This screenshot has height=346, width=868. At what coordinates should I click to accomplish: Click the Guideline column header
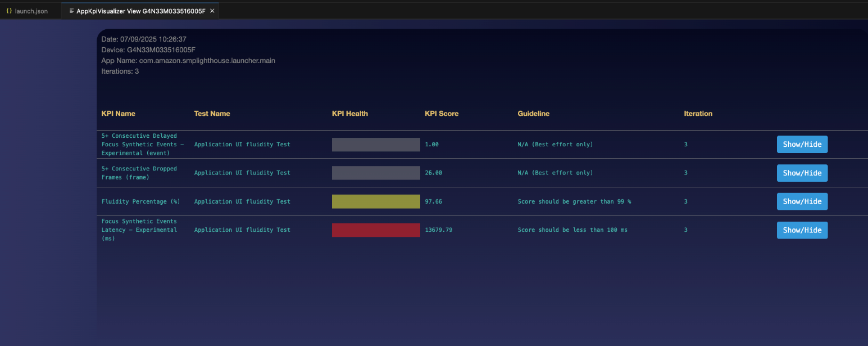coord(533,114)
